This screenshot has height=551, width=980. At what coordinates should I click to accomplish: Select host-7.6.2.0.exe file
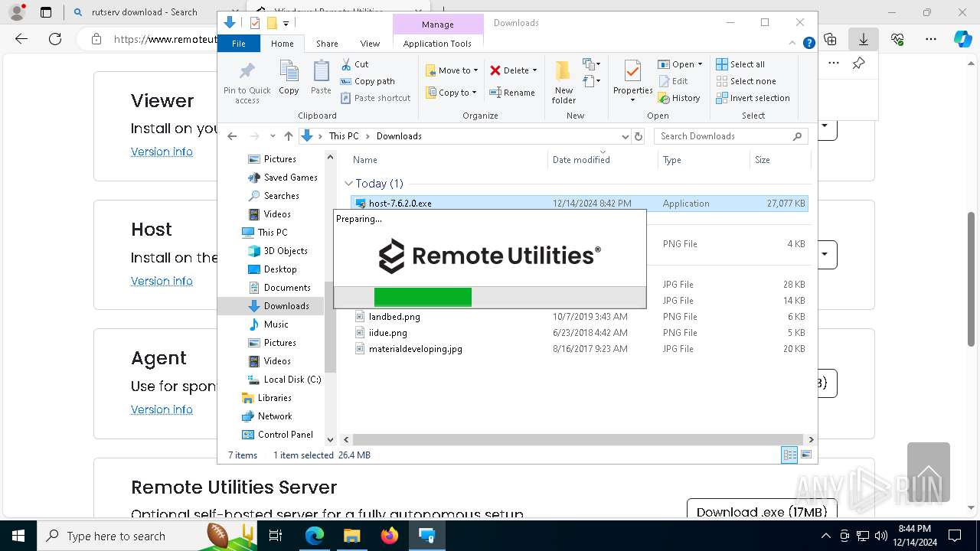(x=579, y=204)
